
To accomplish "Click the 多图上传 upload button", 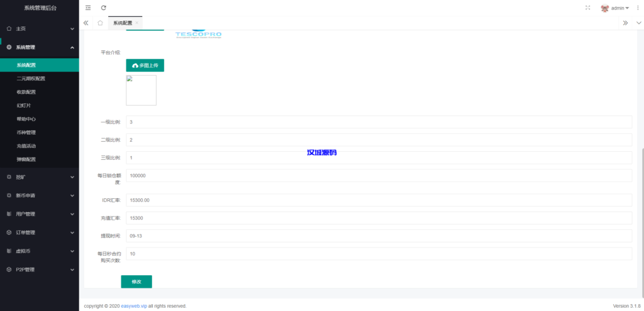I will click(x=145, y=65).
